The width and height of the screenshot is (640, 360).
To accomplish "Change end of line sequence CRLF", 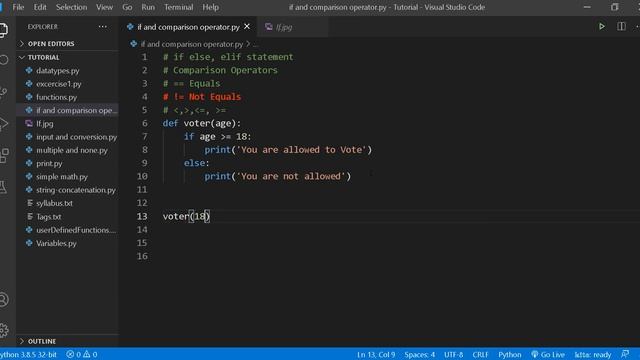I will tap(480, 354).
